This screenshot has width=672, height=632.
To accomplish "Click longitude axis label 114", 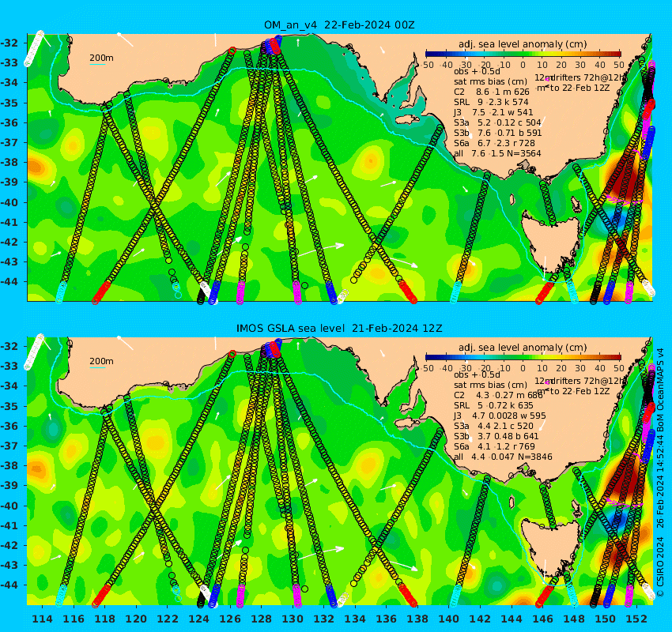I will 43,619.
